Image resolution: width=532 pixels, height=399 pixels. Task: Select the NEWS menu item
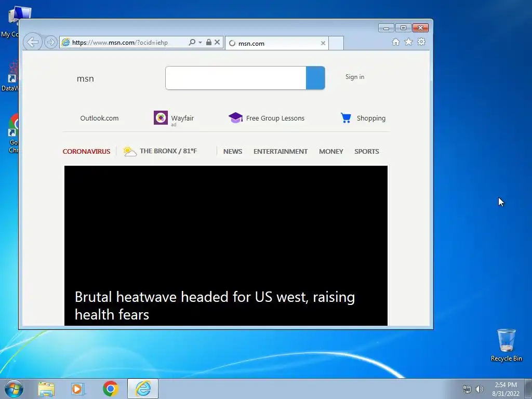click(233, 151)
